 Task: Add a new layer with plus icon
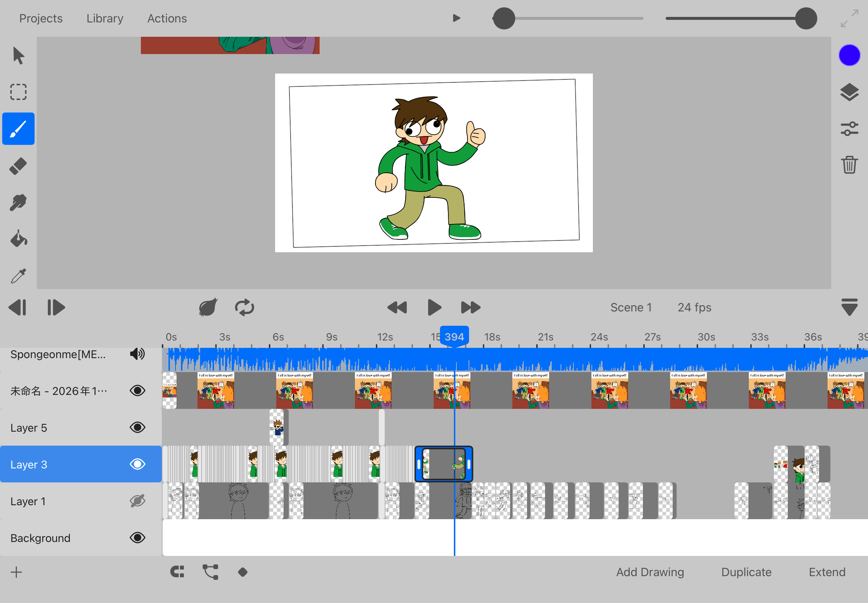click(x=16, y=572)
